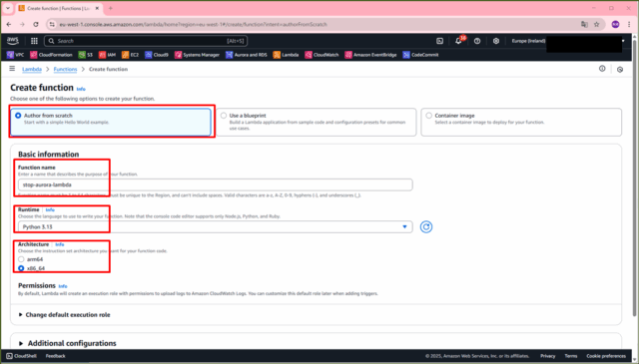This screenshot has height=364, width=639.
Task: Go to Functions in the breadcrumb
Action: coord(65,69)
